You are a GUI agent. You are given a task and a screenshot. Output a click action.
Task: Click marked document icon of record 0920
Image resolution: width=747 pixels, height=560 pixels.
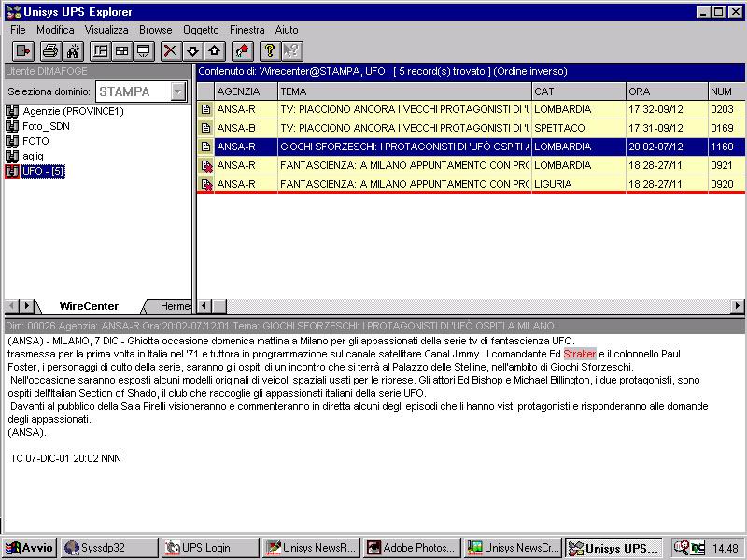pyautogui.click(x=206, y=184)
